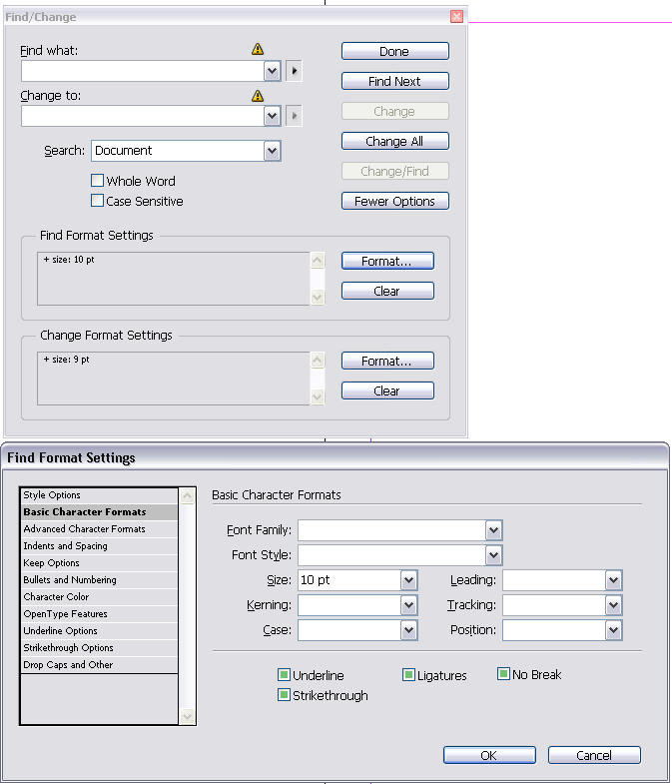The width and height of the screenshot is (672, 784).
Task: Open the Leading dropdown
Action: pos(613,580)
